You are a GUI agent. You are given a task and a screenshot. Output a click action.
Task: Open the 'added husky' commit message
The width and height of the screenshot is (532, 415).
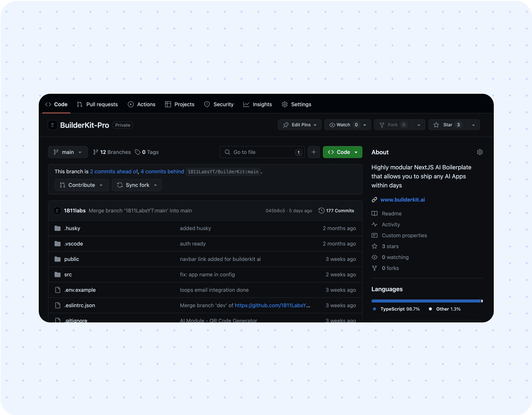(195, 228)
